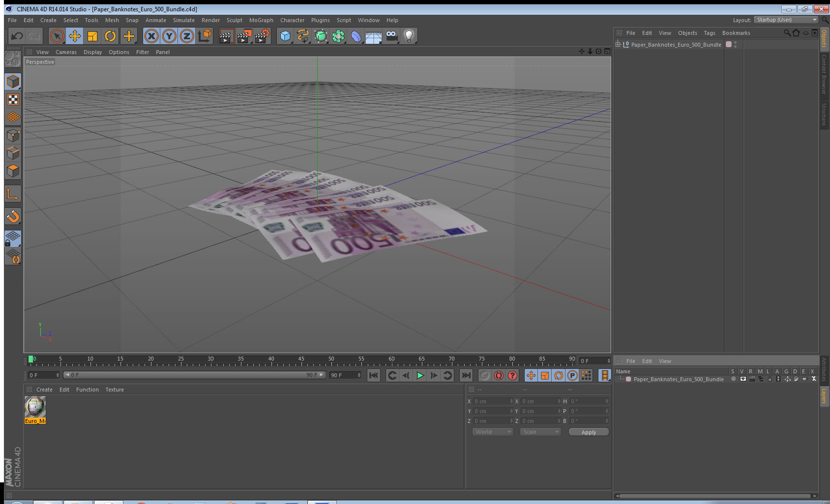Toggle solo for Paper_Banknotes layer
The image size is (830, 504).
pos(733,379)
